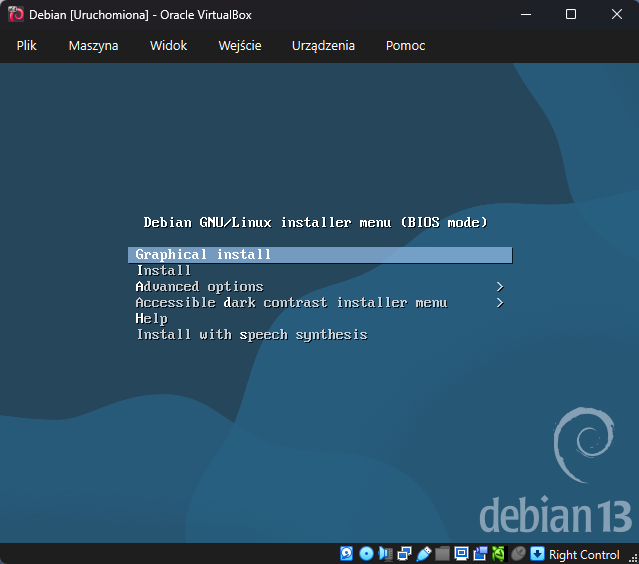Open the Urządzenia menu
The image size is (639, 564).
tap(323, 46)
